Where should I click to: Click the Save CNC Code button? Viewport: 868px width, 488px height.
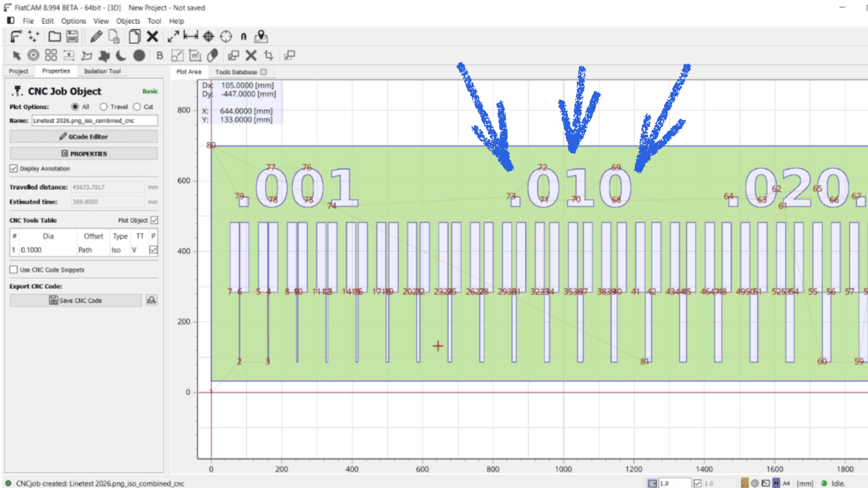pyautogui.click(x=75, y=300)
